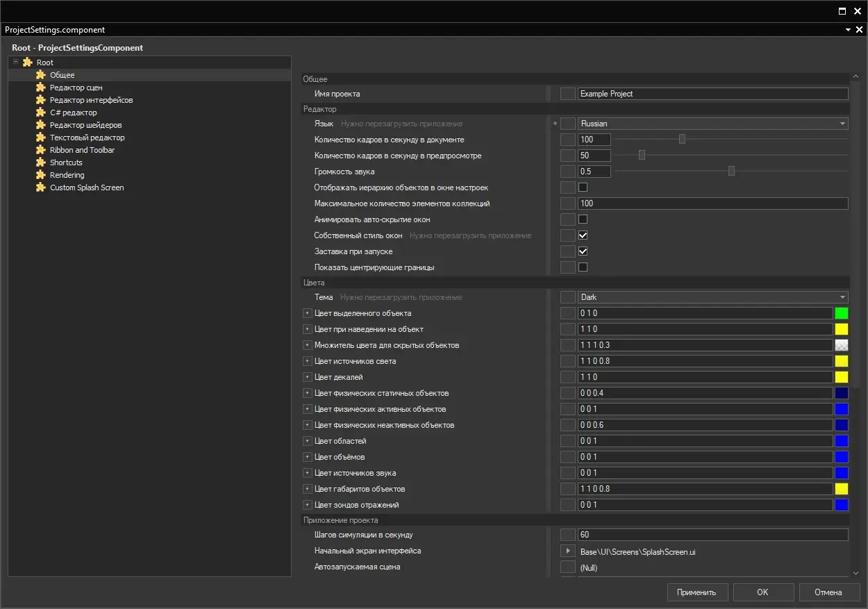Expand Множитель цвета для скрытых объектов
This screenshot has height=609, width=868.
click(308, 345)
